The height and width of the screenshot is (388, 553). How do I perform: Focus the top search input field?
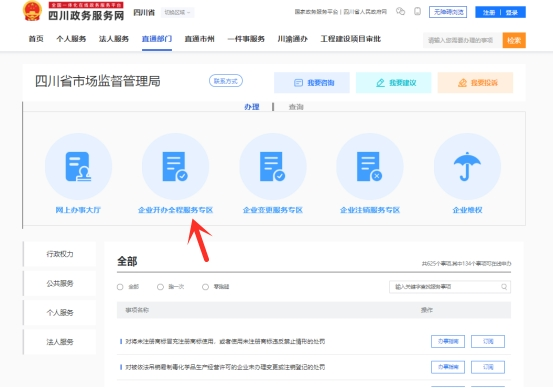point(463,40)
